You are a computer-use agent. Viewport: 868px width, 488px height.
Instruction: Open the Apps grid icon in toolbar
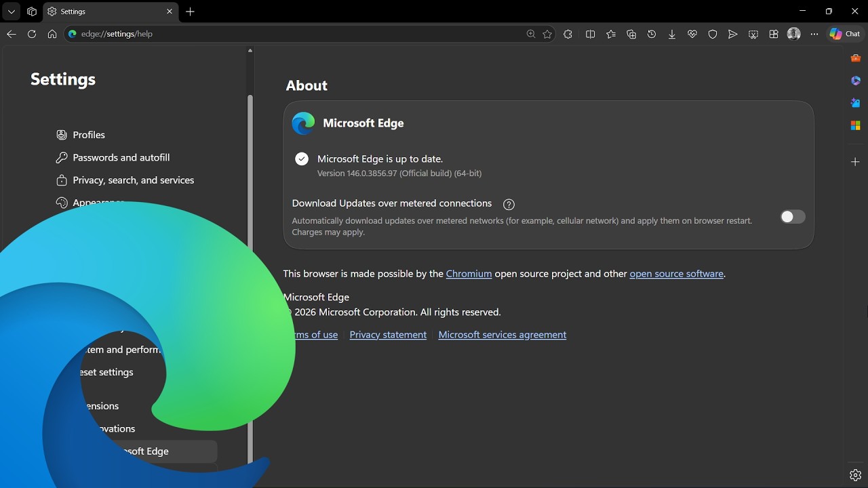(774, 34)
